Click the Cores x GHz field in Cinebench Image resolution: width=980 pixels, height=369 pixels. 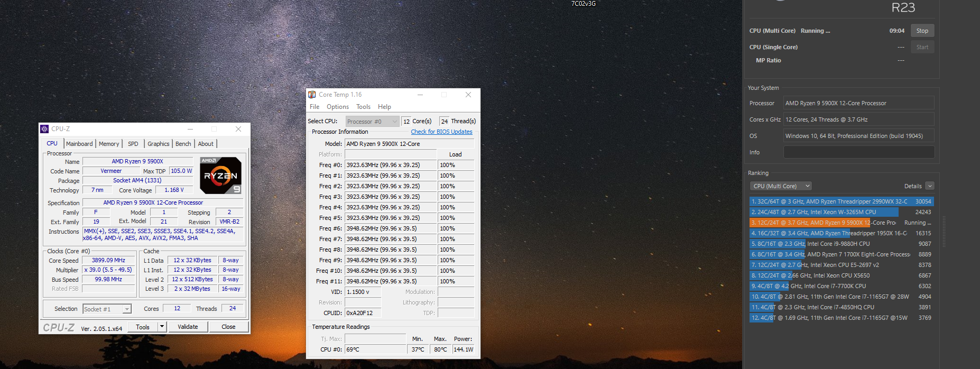(x=858, y=119)
